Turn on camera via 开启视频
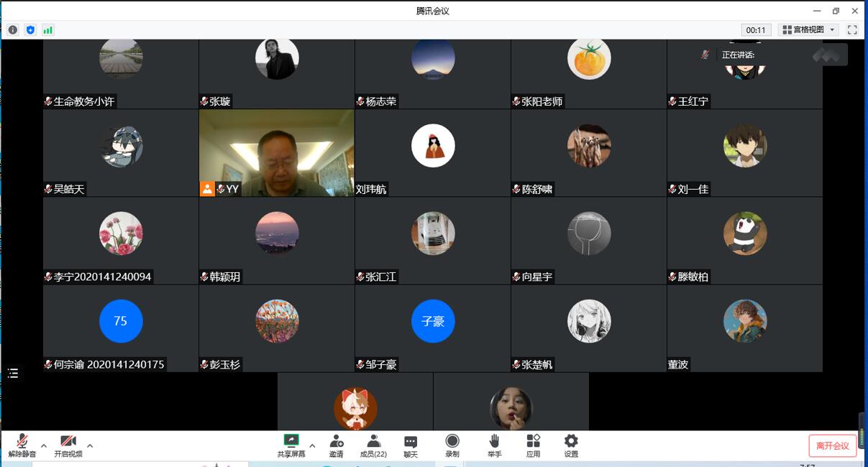Screen dimensions: 868x467 pos(68,445)
